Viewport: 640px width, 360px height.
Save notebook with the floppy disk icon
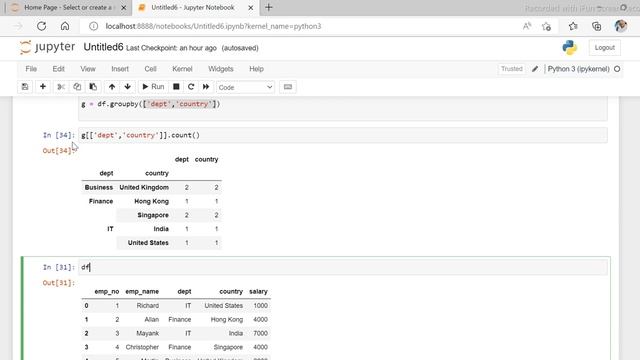tap(25, 87)
